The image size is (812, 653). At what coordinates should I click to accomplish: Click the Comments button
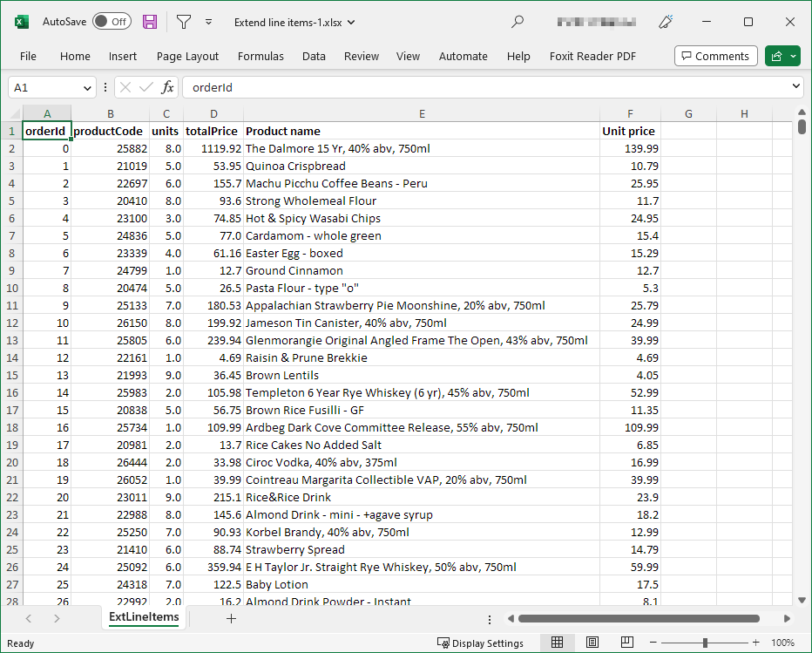click(x=715, y=55)
